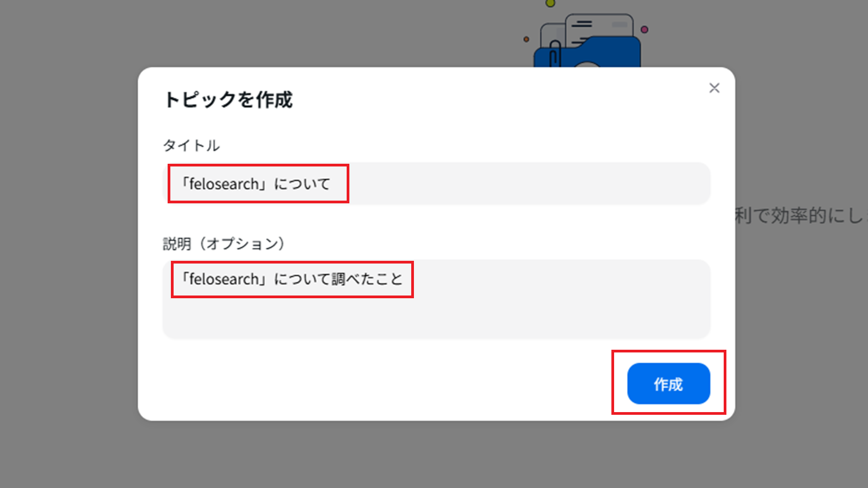The height and width of the screenshot is (488, 868).
Task: Click the 説明（オプション）label
Action: [224, 244]
